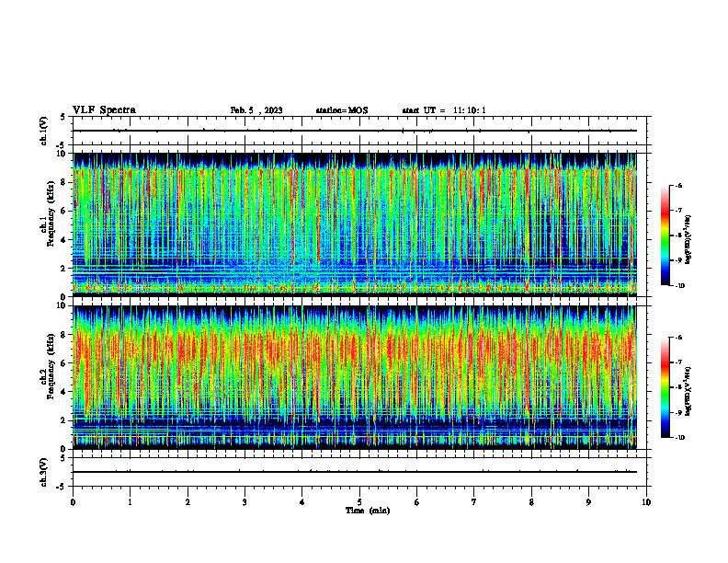Click the "3" tick label on time axis
The height and width of the screenshot is (563, 728).
[245, 502]
